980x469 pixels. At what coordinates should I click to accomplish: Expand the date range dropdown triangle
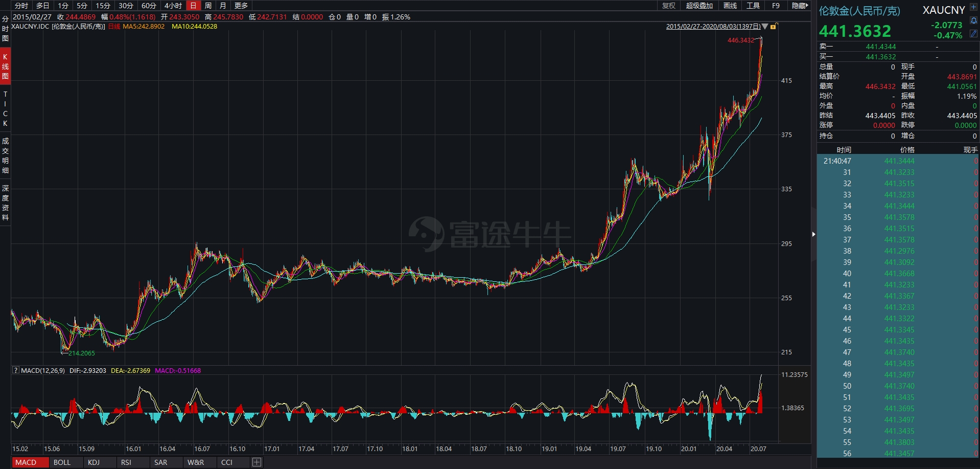click(x=765, y=27)
